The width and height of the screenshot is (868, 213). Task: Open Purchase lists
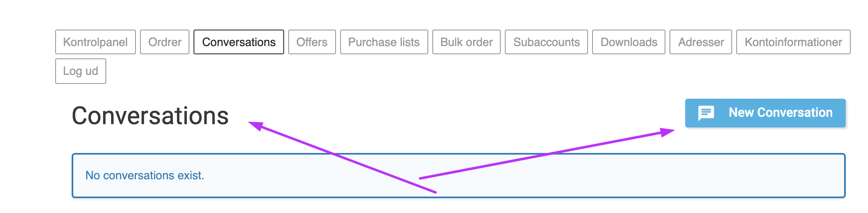coord(384,42)
